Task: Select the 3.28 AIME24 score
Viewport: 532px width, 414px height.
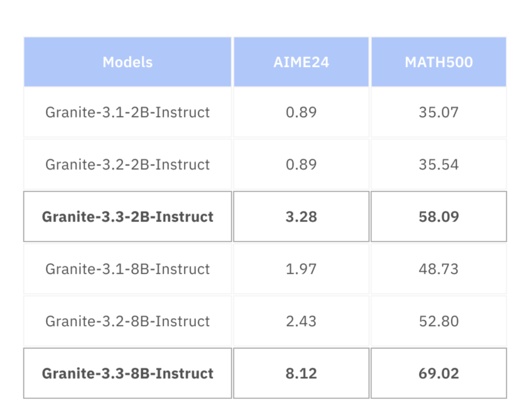Action: coord(301,217)
